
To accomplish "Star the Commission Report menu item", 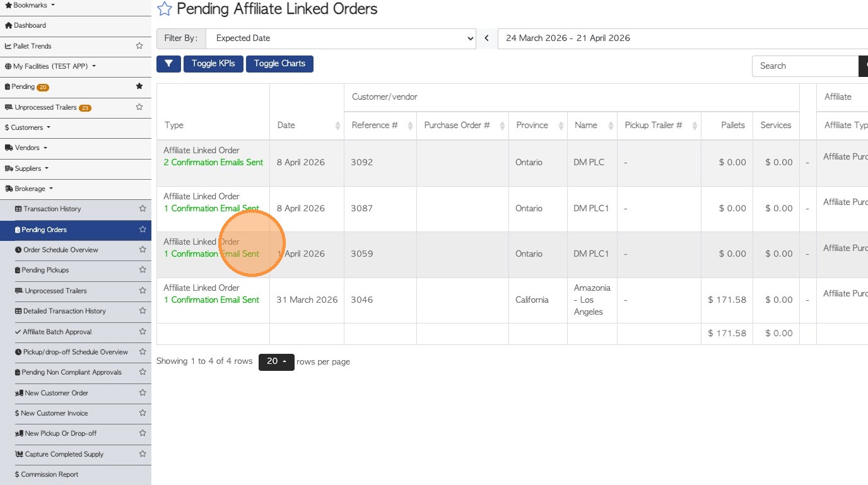I will [143, 474].
